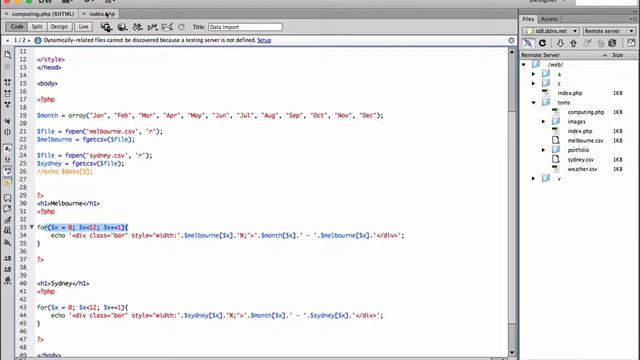Click Put Files up-arrow icon
This screenshot has width=640, height=360.
click(x=573, y=43)
